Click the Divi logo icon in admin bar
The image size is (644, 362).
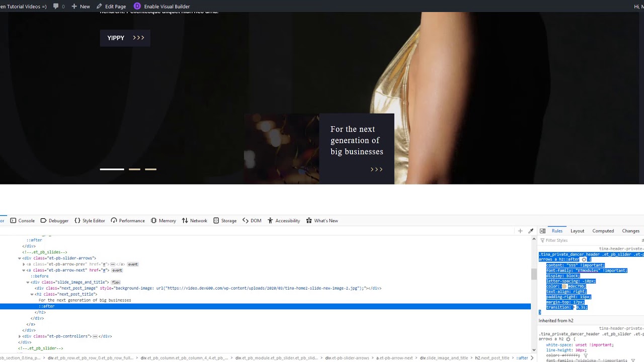(137, 6)
